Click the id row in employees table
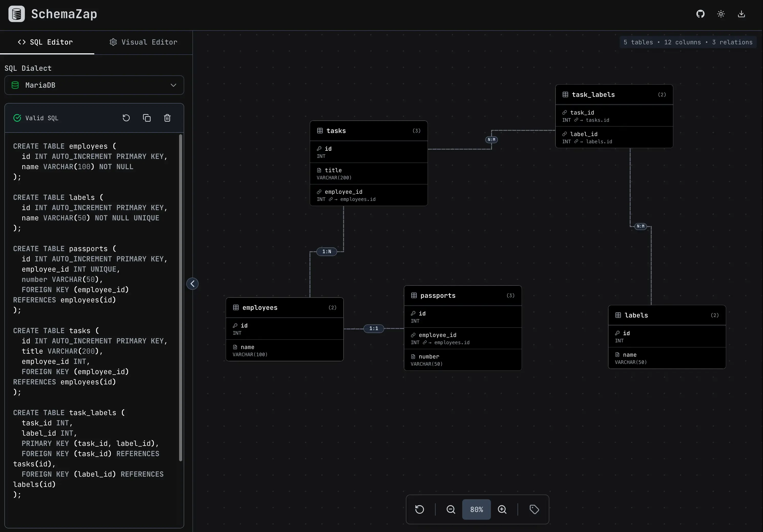The width and height of the screenshot is (763, 532). 284,329
